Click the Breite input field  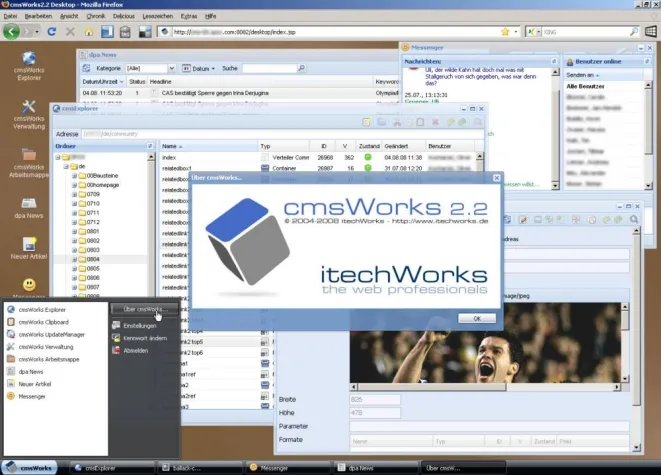[x=375, y=400]
